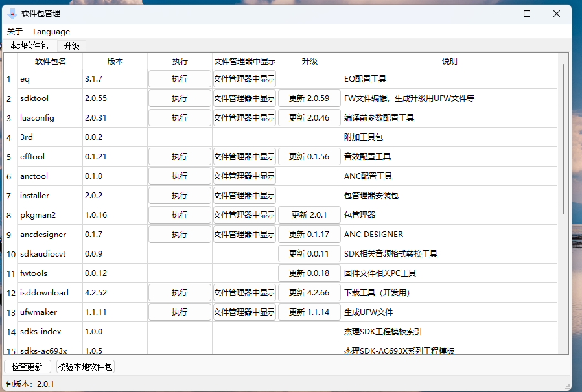
Task: Launch isddownload with 执行 button
Action: click(x=180, y=292)
